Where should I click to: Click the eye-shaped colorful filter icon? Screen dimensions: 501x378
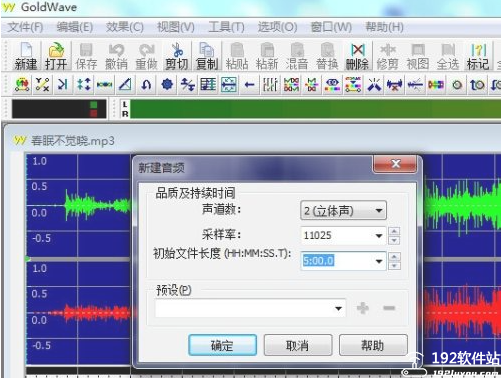[x=332, y=85]
